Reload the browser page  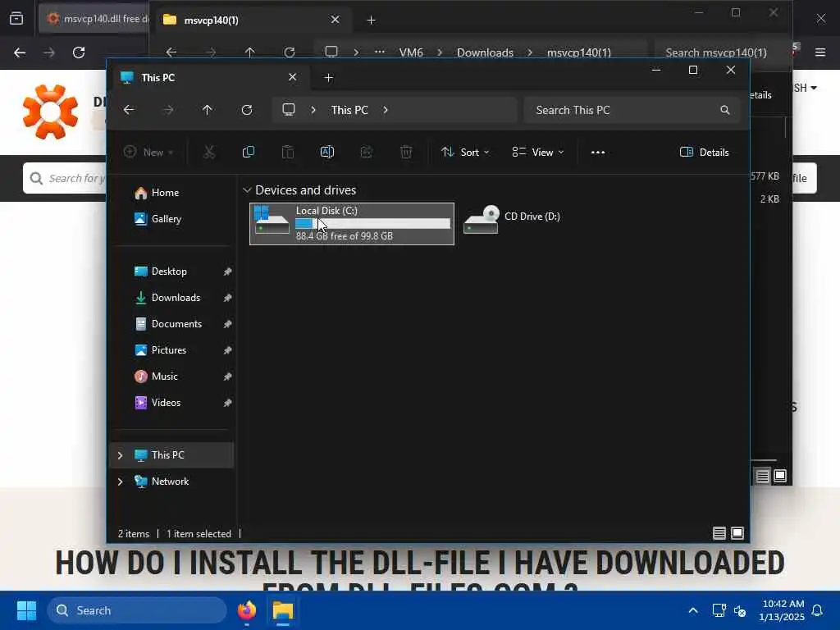[79, 52]
